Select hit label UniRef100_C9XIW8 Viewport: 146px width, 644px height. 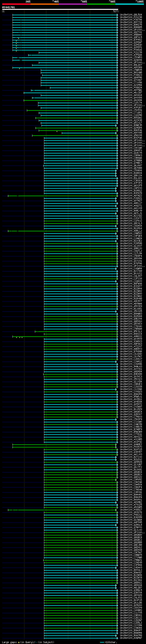[131, 148]
